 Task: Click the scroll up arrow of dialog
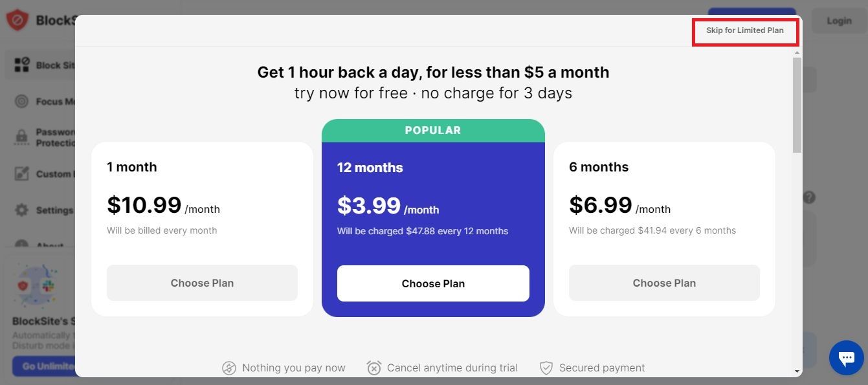[x=797, y=52]
